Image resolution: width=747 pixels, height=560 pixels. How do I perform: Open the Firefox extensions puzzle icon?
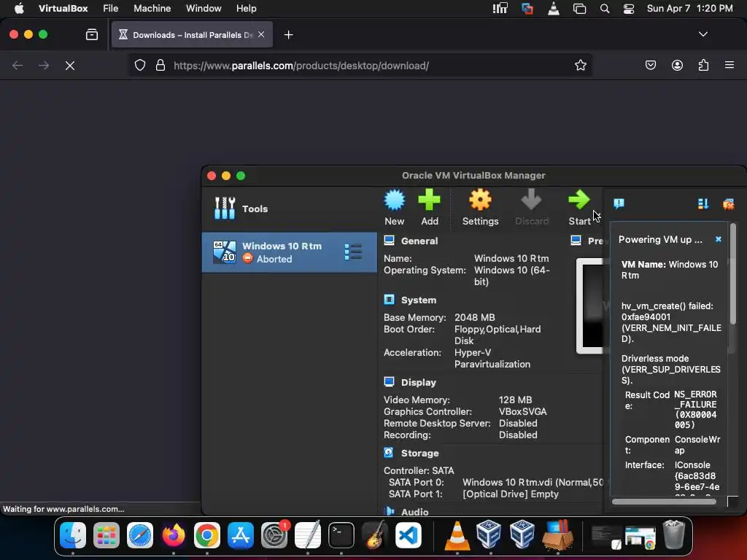point(703,65)
